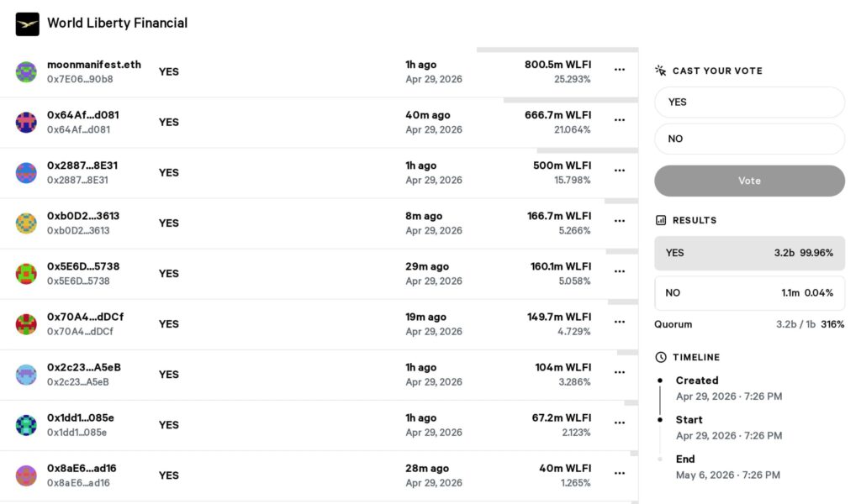The width and height of the screenshot is (861, 504).
Task: Open the 0x5E6D...5738 voter profile link
Action: 83,267
